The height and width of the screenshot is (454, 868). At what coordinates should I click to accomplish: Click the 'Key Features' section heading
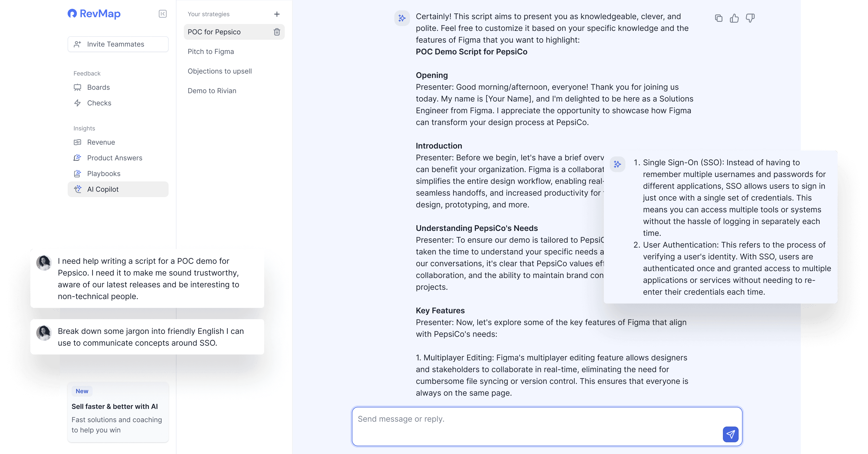[440, 310]
